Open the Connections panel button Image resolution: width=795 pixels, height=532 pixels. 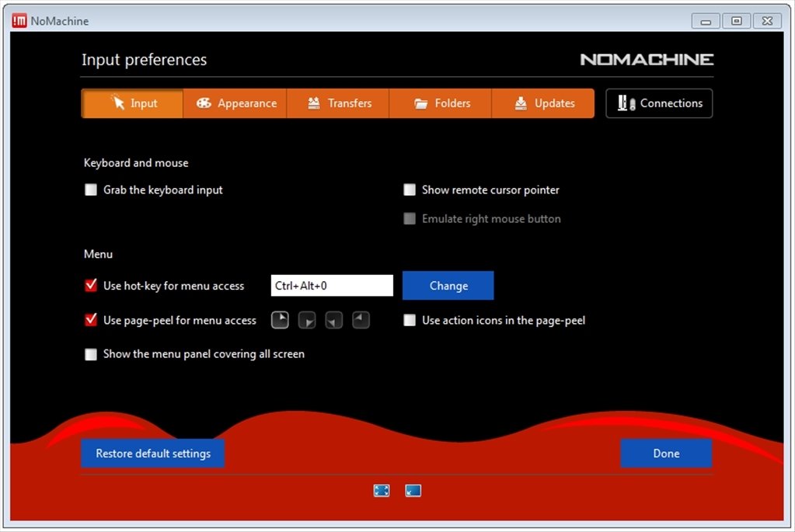(x=659, y=103)
